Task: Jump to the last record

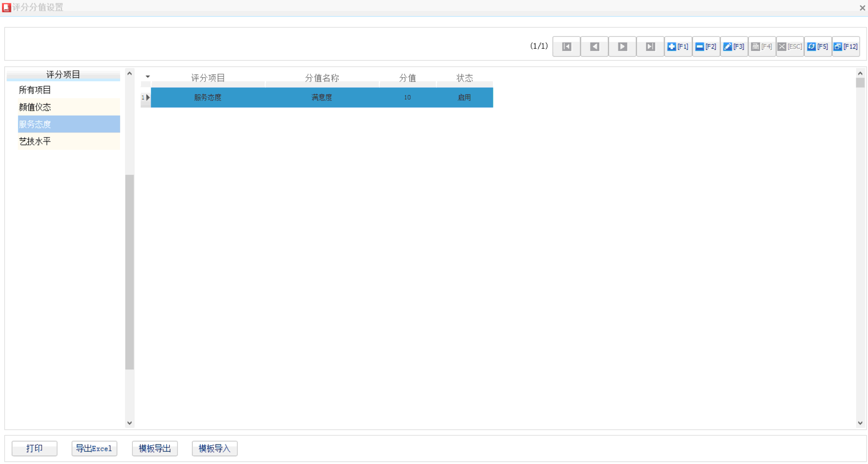Action: [650, 47]
